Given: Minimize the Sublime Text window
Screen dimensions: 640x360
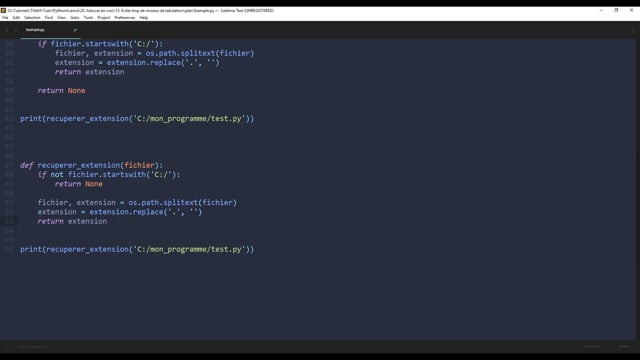Looking at the screenshot, I should [601, 10].
